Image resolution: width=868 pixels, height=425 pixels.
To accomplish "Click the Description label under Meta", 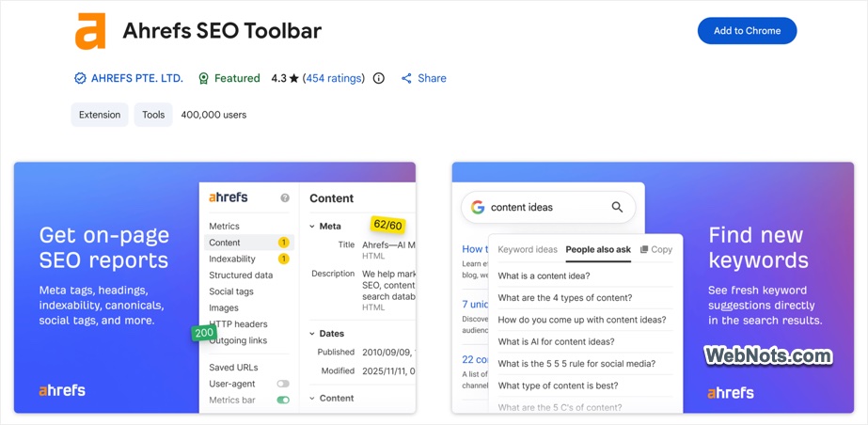I will click(333, 274).
